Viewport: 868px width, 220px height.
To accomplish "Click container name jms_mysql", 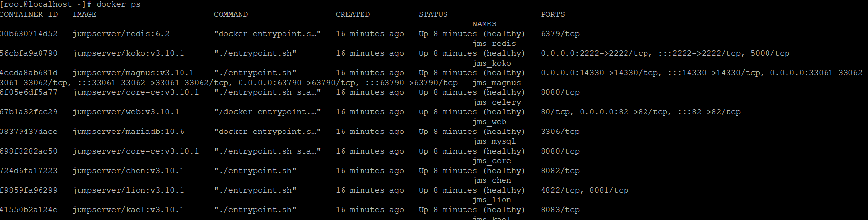I will pos(494,141).
